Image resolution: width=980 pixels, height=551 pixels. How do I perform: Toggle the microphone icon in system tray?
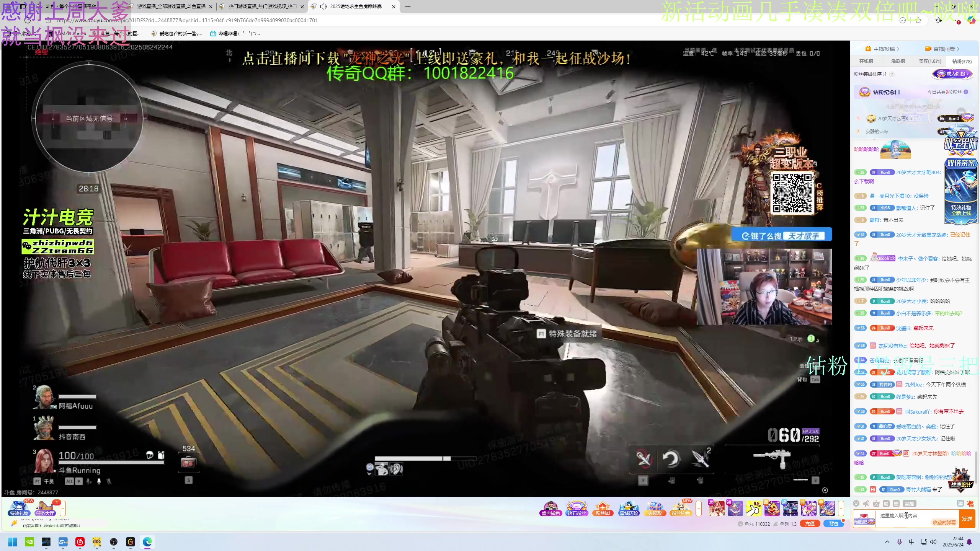tap(900, 542)
